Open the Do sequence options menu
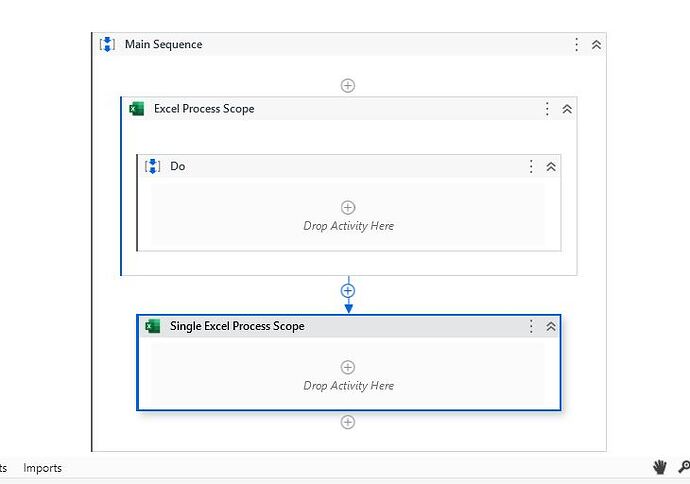The width and height of the screenshot is (690, 484). [x=531, y=166]
